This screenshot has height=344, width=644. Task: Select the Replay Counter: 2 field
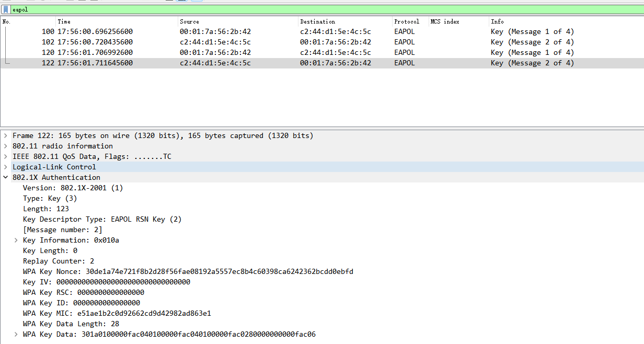pyautogui.click(x=59, y=261)
